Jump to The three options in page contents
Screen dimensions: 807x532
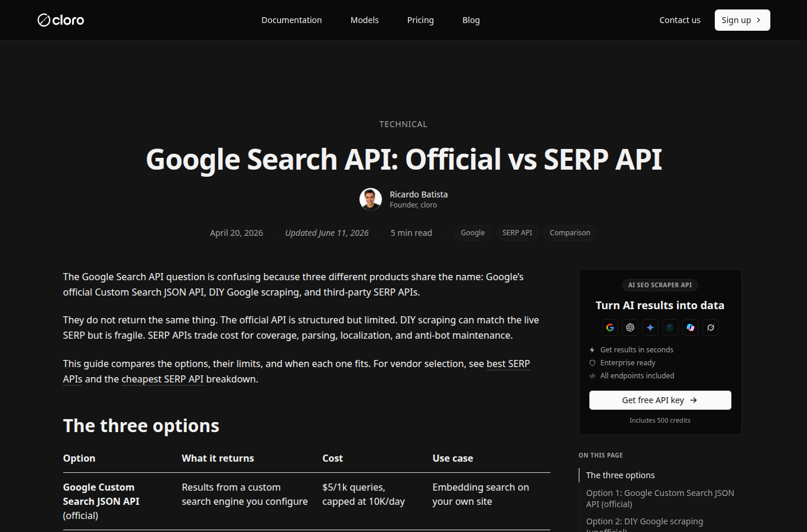(x=620, y=475)
